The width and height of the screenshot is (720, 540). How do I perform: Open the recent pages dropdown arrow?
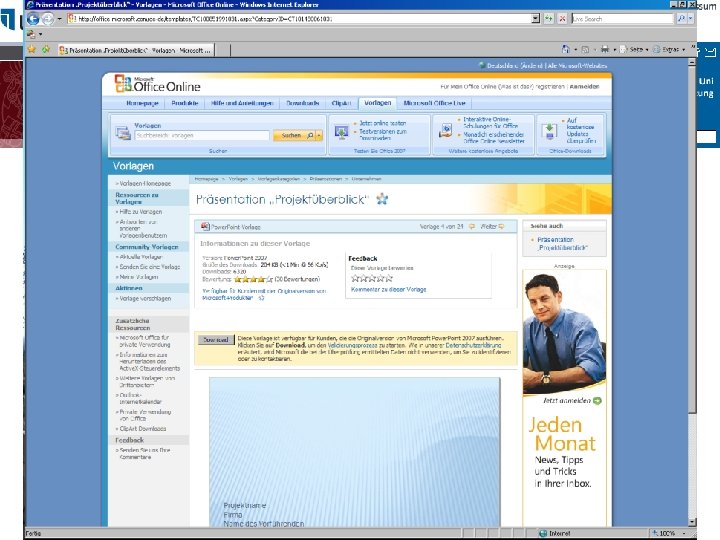59,19
